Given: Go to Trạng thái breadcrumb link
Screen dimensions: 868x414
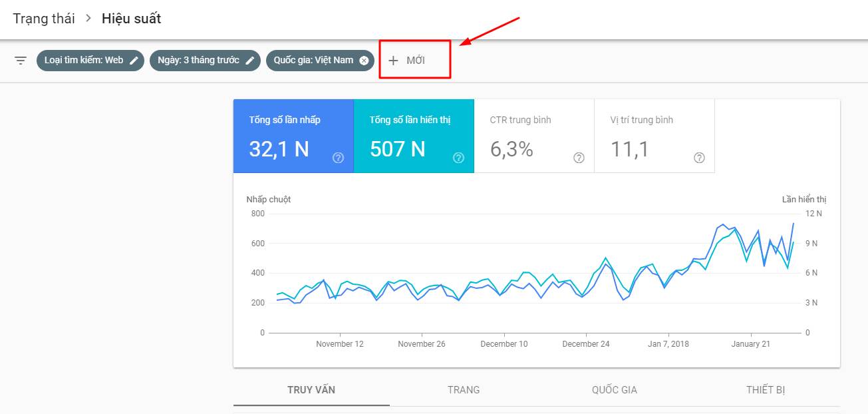Looking at the screenshot, I should click(x=44, y=19).
